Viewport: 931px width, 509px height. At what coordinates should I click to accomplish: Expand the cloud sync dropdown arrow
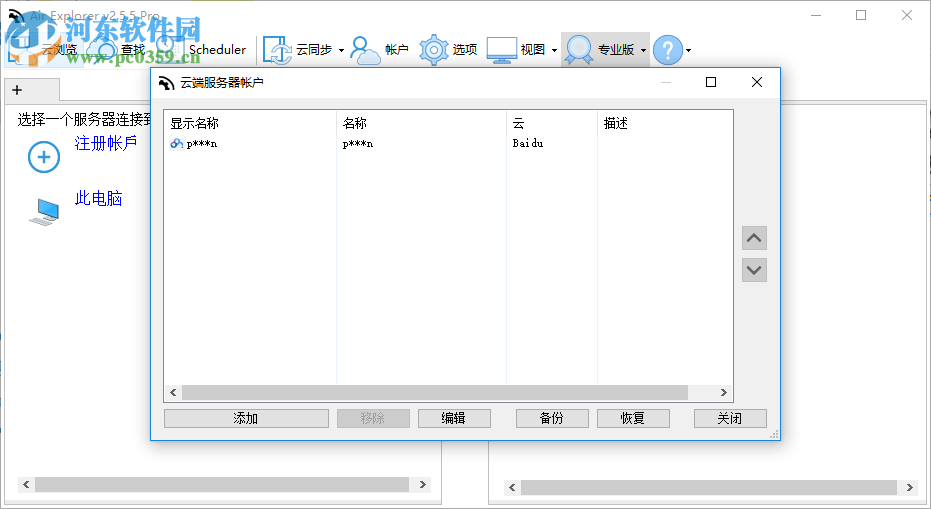click(341, 50)
